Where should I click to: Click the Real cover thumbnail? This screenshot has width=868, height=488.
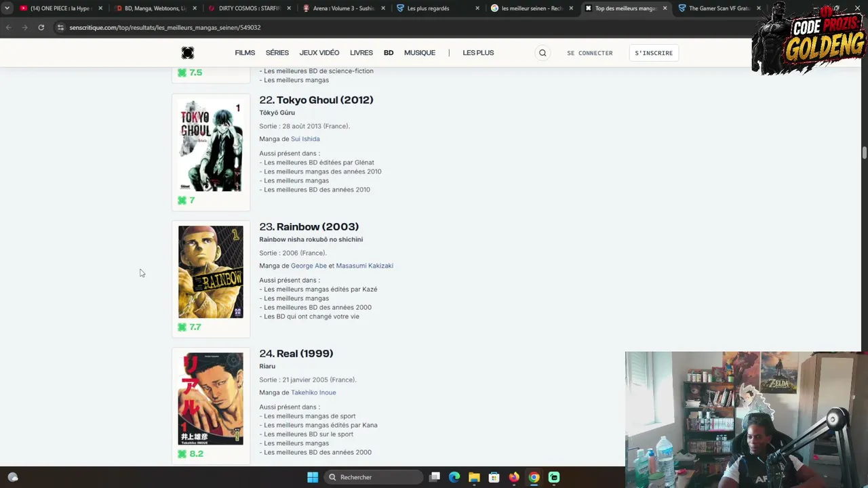coord(210,399)
